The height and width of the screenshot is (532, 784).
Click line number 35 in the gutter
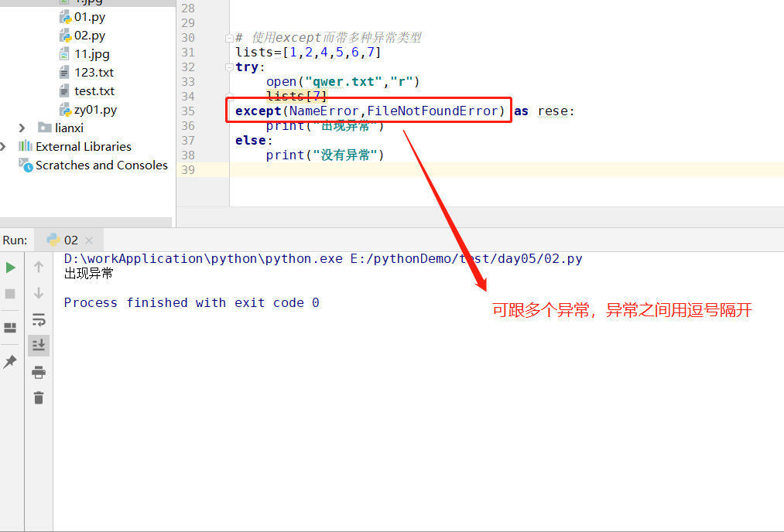(x=188, y=111)
